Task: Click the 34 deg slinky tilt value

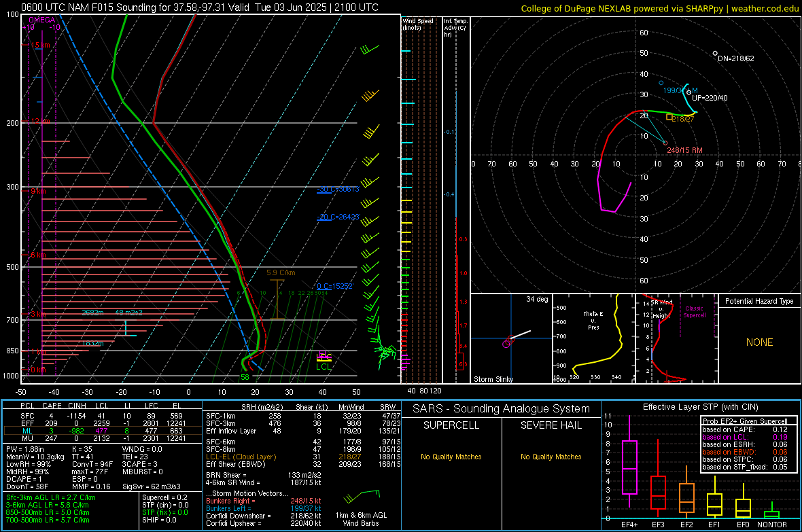Action: pyautogui.click(x=537, y=299)
